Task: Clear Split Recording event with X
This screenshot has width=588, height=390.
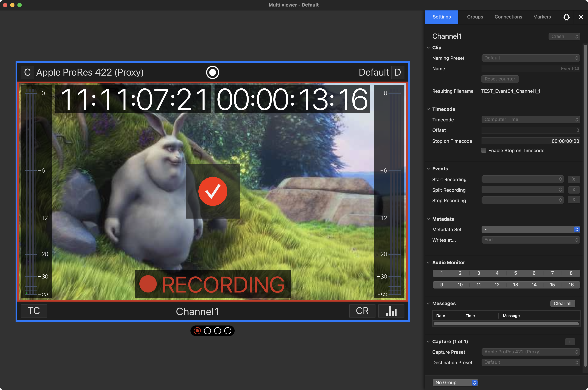Action: tap(574, 190)
